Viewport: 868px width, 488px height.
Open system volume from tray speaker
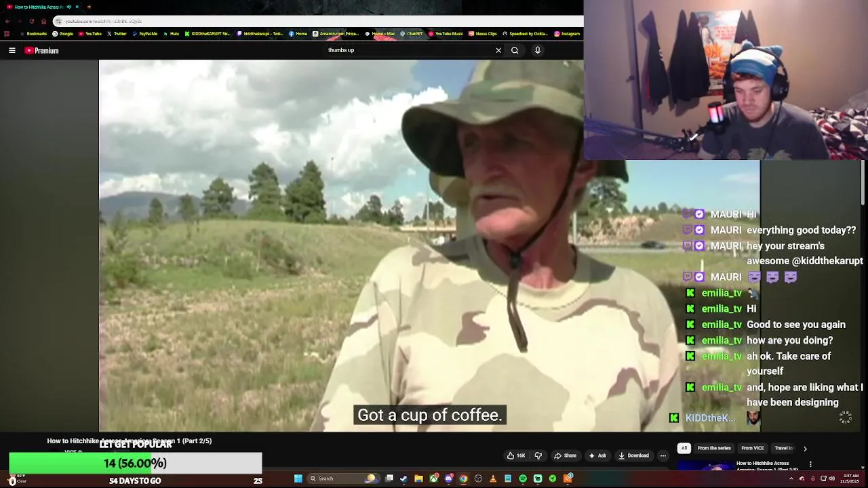(832, 479)
